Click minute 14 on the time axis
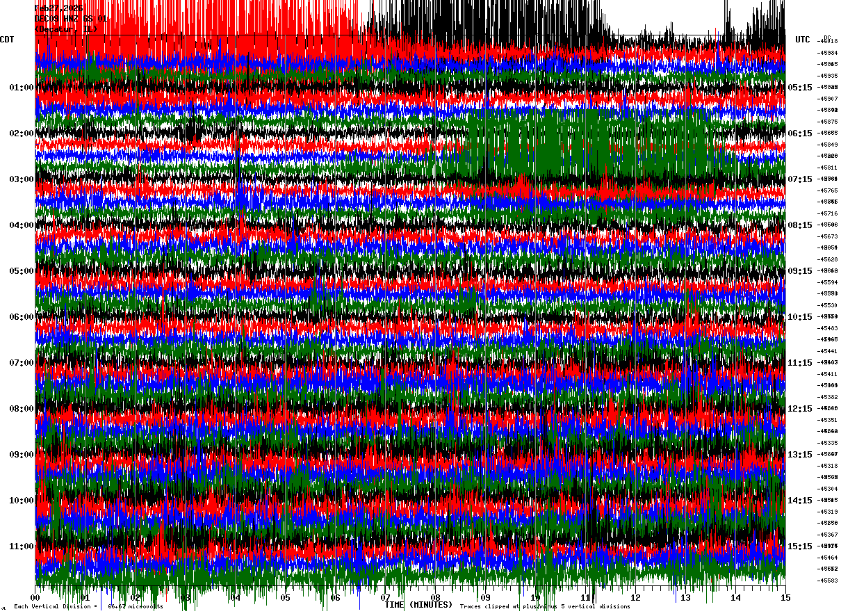Screen dimensions: 841x616 coord(736,597)
